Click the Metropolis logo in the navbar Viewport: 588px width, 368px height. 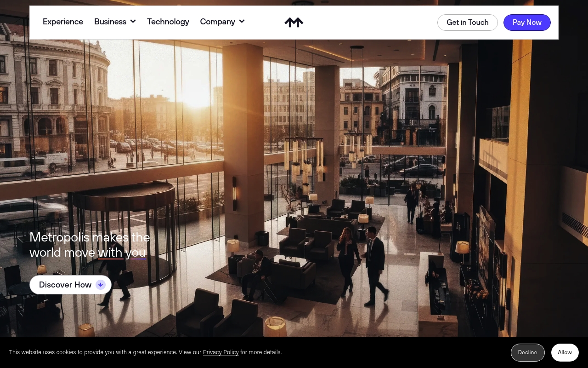coord(294,22)
